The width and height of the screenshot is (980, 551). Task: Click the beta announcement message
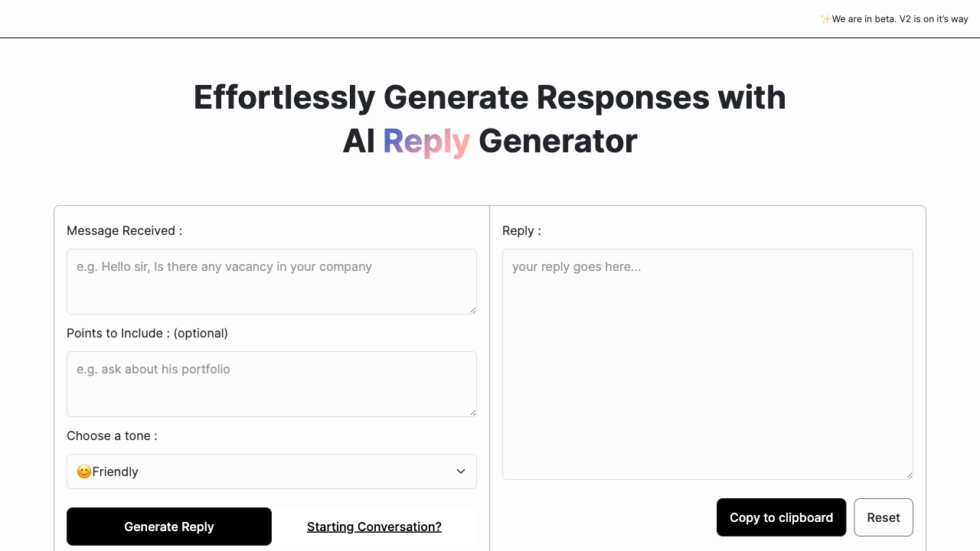pyautogui.click(x=897, y=19)
